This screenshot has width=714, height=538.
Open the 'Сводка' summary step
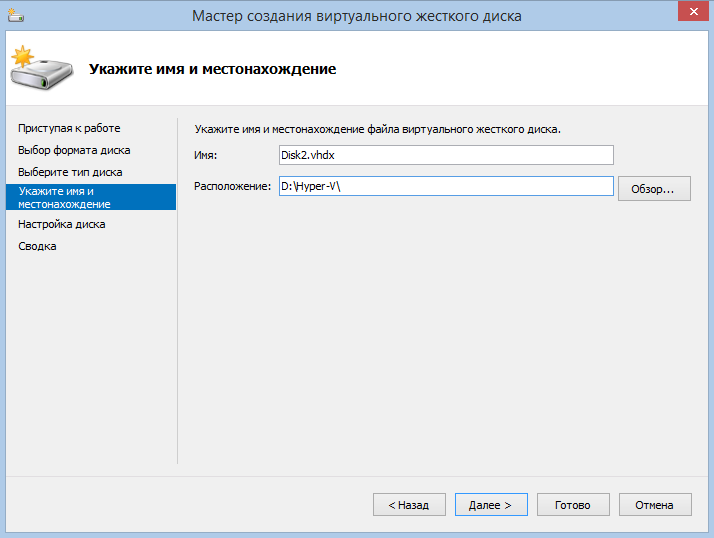[37, 246]
